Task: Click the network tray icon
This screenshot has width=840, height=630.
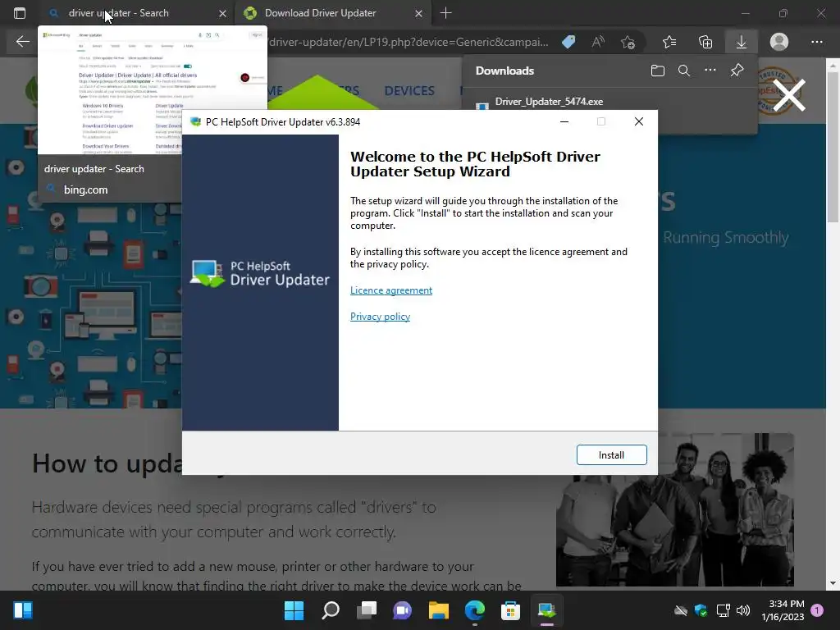Action: [723, 610]
